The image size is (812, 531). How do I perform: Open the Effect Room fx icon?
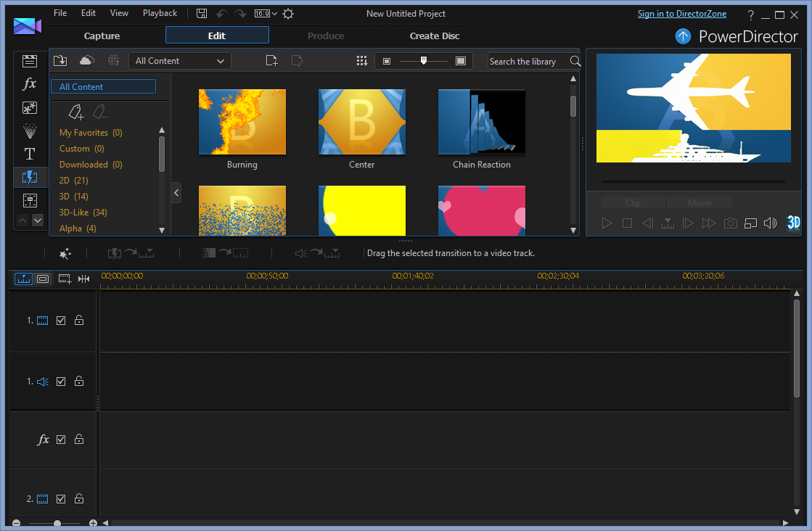point(30,84)
